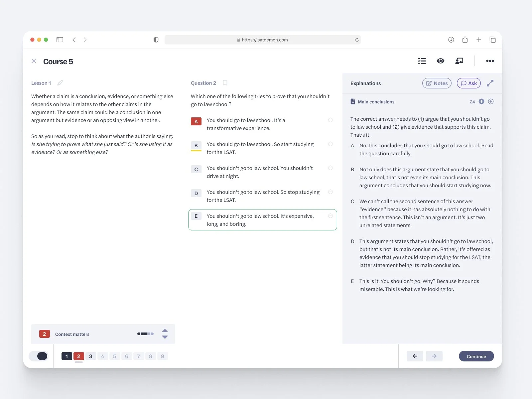The height and width of the screenshot is (399, 532).
Task: Jump to question 1 in the pager
Action: pyautogui.click(x=66, y=356)
